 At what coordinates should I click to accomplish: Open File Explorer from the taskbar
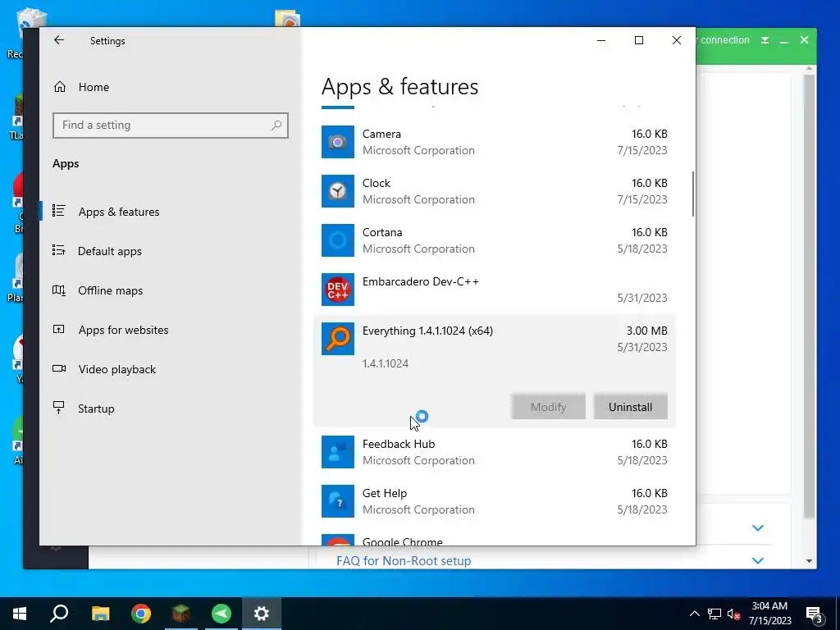tap(100, 614)
